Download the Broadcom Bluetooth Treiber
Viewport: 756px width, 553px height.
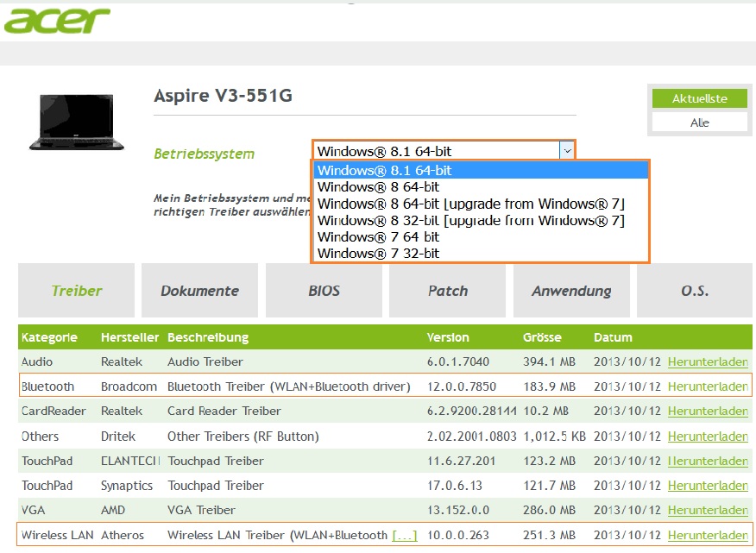(x=708, y=386)
